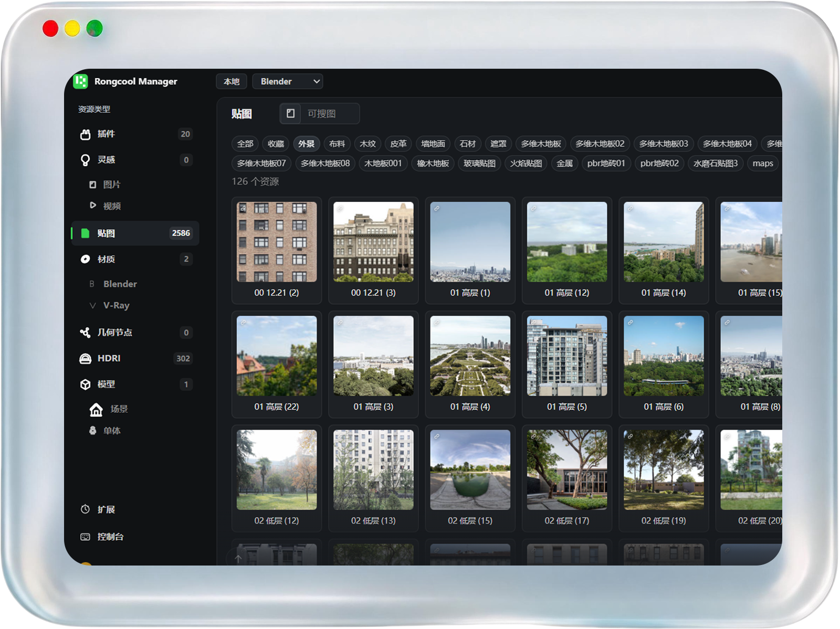Click link icon on 02 低层 (15) thumbnail

click(437, 436)
